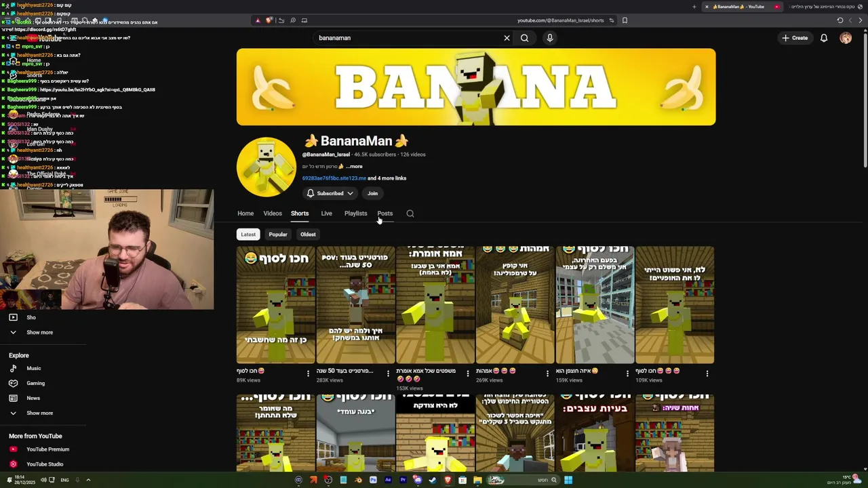
Task: Switch to the Playlists tab
Action: pos(355,213)
